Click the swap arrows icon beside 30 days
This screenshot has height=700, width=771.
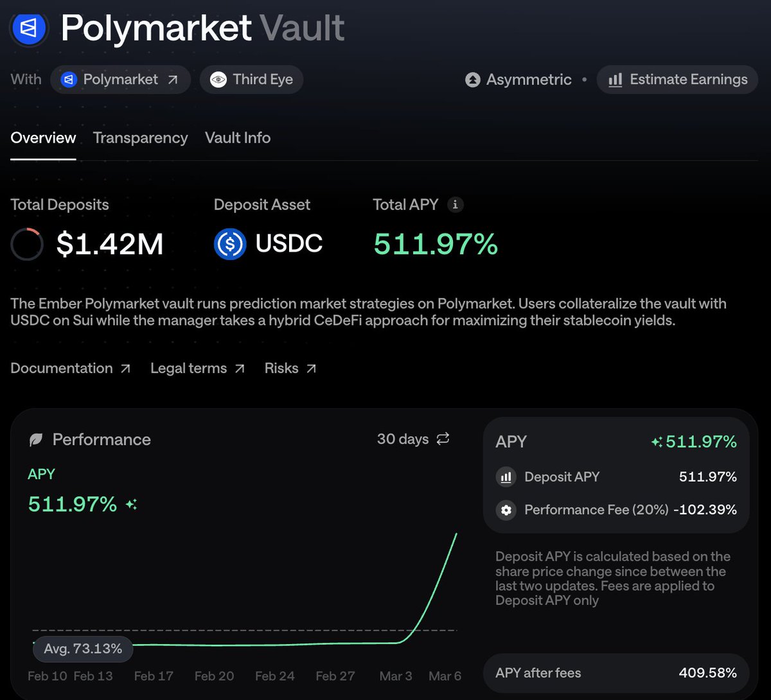[443, 439]
